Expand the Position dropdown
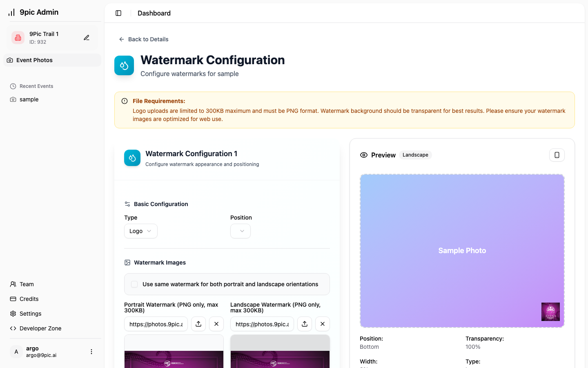This screenshot has width=588, height=368. click(241, 231)
